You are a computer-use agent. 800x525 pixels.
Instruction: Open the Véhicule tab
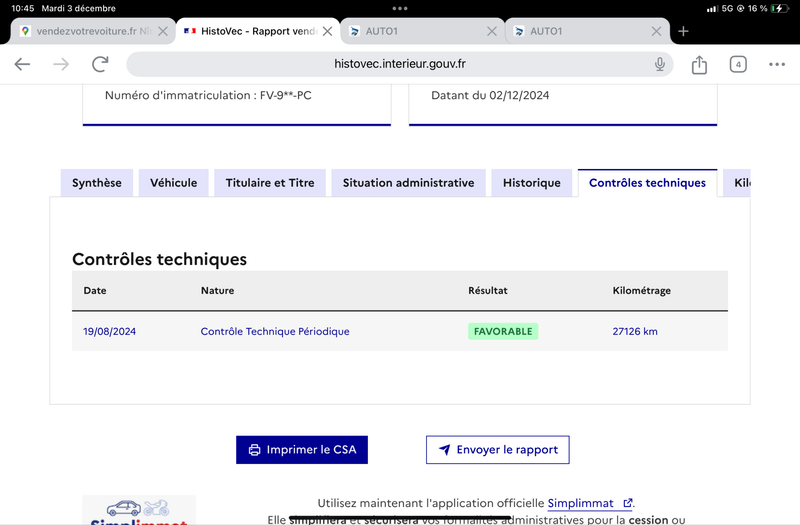(x=173, y=183)
